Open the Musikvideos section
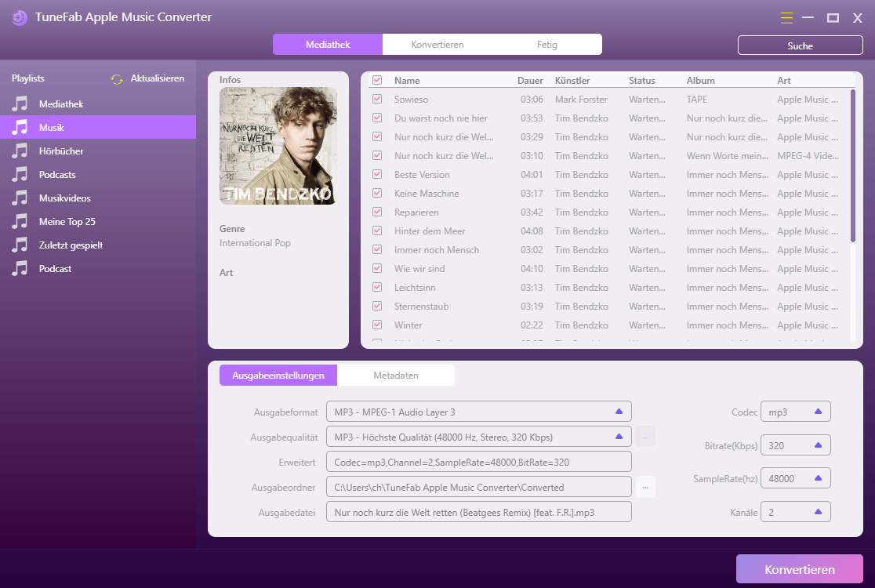Image resolution: width=875 pixels, height=588 pixels. [57, 198]
